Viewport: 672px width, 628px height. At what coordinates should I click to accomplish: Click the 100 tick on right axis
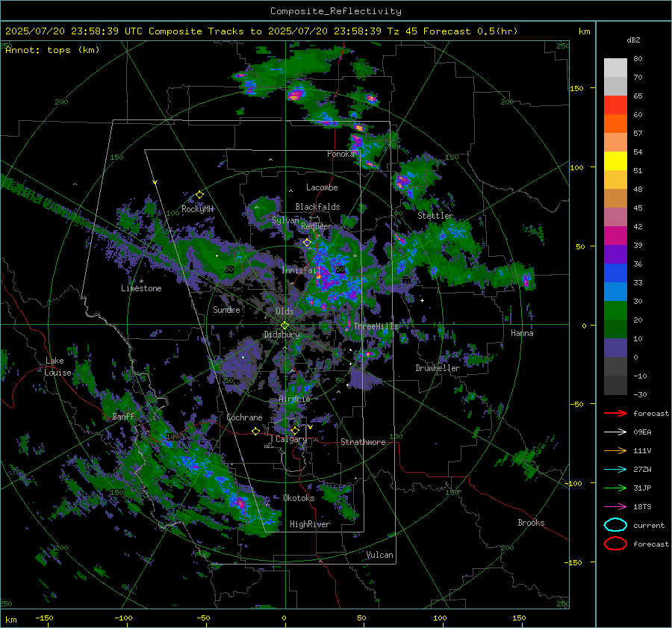coord(576,167)
